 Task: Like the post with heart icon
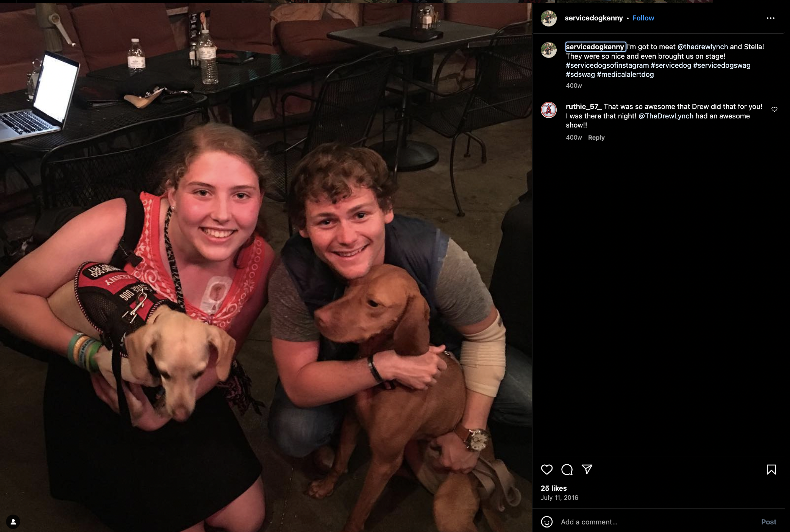click(x=546, y=470)
